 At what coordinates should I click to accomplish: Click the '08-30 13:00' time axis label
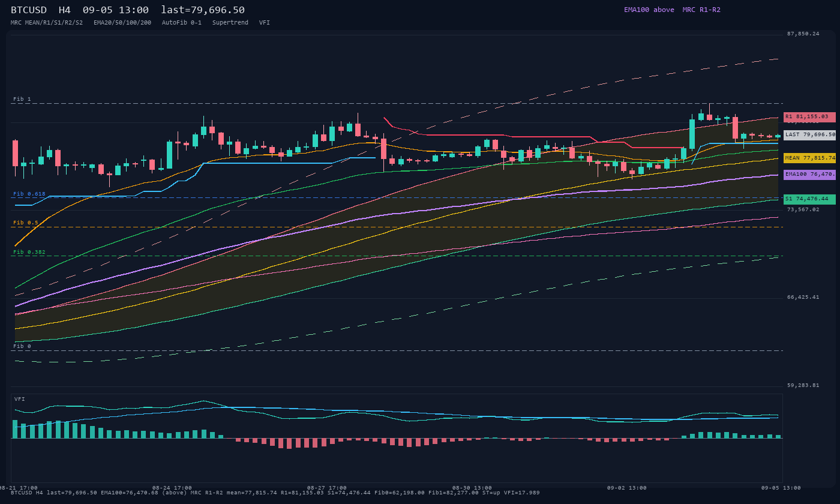tap(472, 488)
